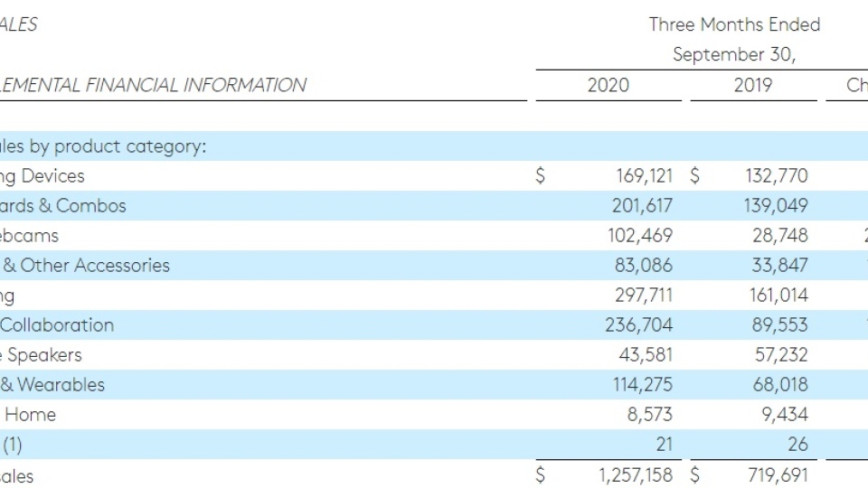The image size is (868, 488).
Task: Select the Three Months Ended heading
Action: (x=734, y=24)
